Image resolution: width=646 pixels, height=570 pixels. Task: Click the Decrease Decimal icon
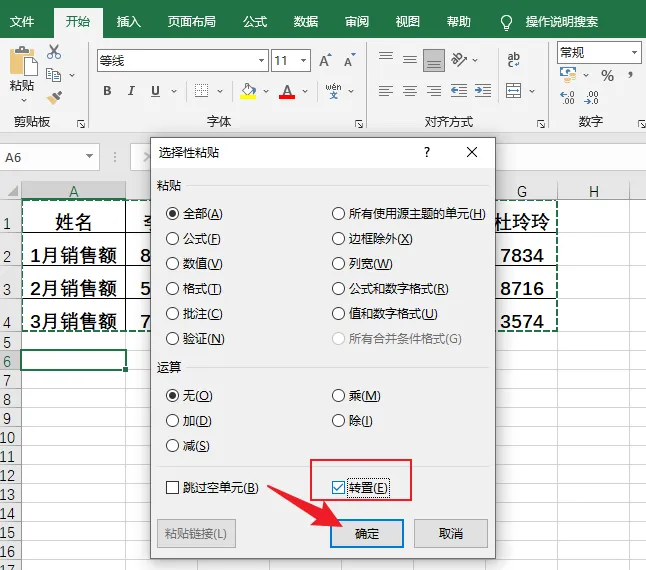click(x=592, y=98)
